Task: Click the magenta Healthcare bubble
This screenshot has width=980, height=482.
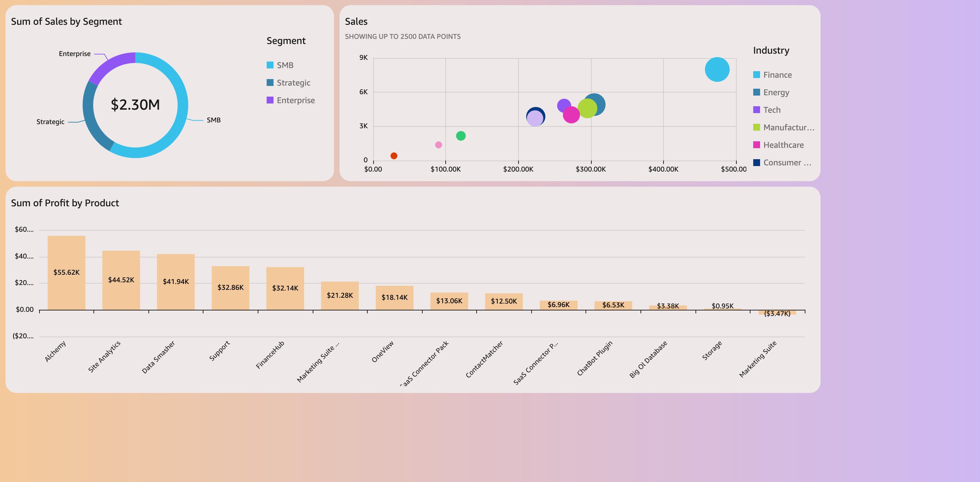Action: [571, 115]
